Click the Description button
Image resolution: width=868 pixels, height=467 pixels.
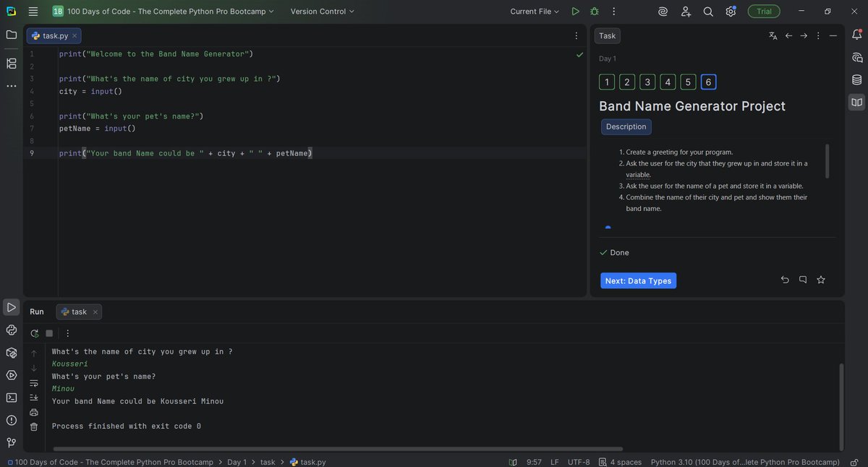coord(626,127)
